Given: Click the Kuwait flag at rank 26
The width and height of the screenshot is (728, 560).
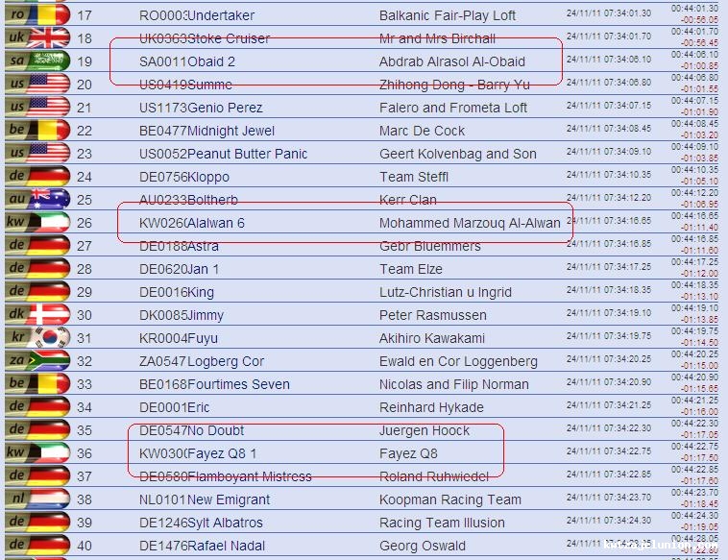Looking at the screenshot, I should coord(48,223).
